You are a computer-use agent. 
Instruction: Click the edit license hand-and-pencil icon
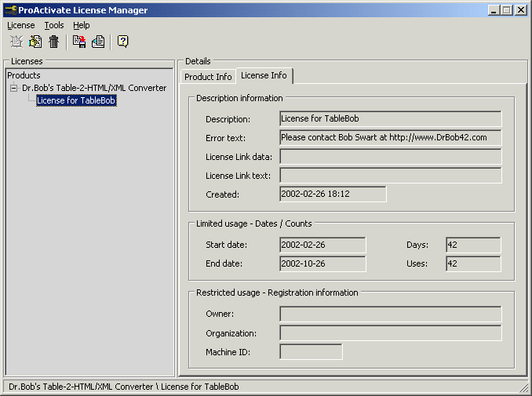tap(35, 42)
